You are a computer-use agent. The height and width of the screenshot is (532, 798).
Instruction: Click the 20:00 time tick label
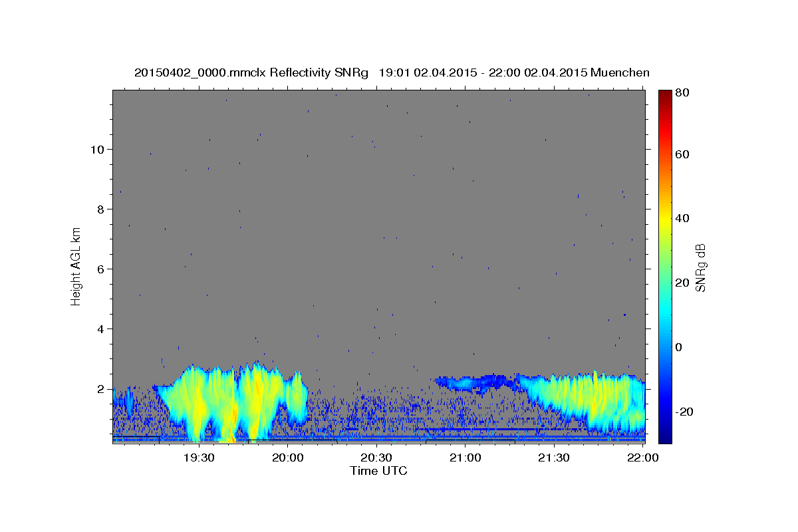tap(288, 458)
